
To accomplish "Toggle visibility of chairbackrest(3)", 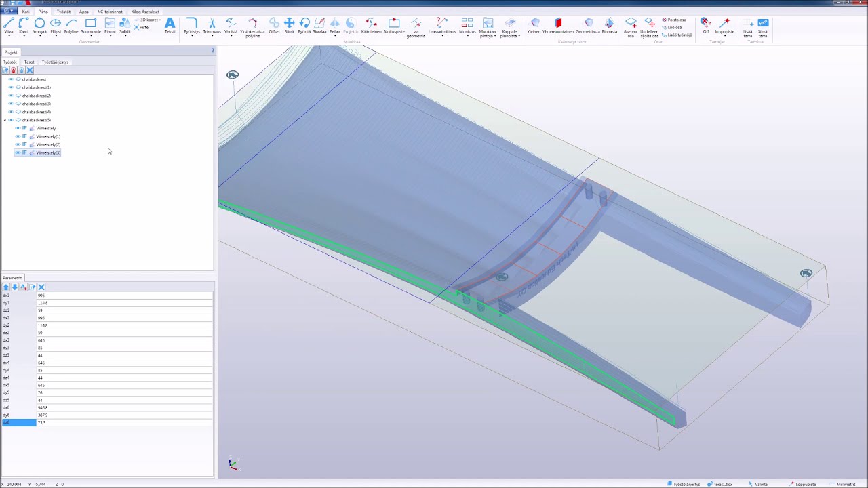I will [x=11, y=104].
